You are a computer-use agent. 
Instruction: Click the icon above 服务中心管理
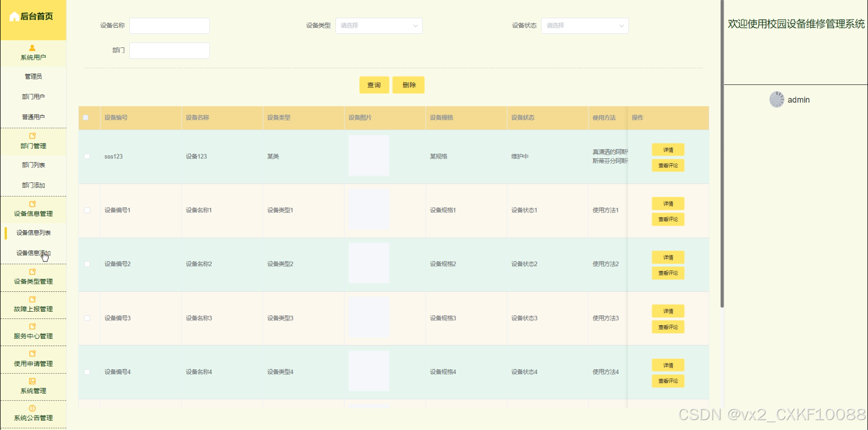32,327
